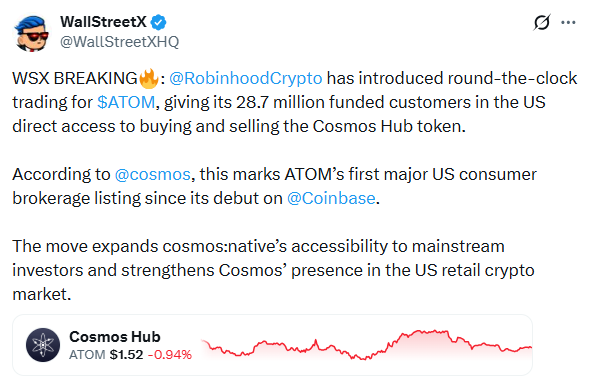The width and height of the screenshot is (589, 379).
Task: Open the WallStreetX display name
Action: (x=103, y=22)
